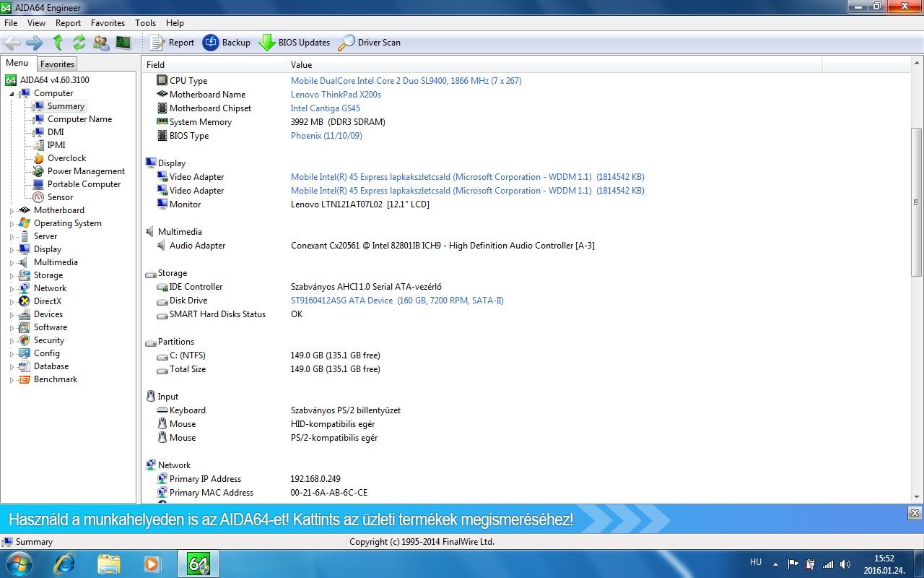Expand the Operating System tree node
This screenshot has width=924, height=578.
(12, 223)
